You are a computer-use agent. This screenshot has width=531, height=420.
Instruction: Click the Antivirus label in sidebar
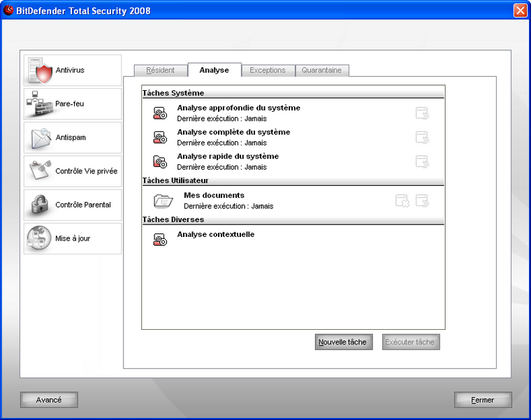[70, 70]
